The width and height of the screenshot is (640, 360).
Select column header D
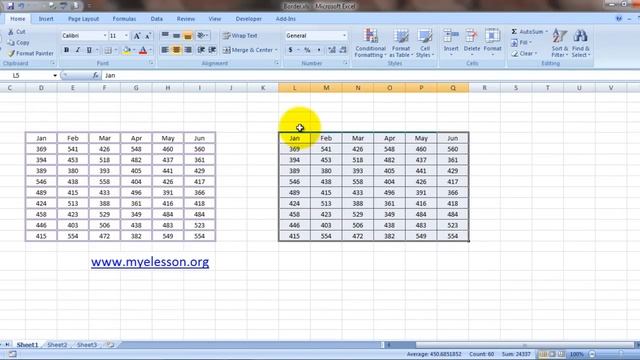point(41,88)
